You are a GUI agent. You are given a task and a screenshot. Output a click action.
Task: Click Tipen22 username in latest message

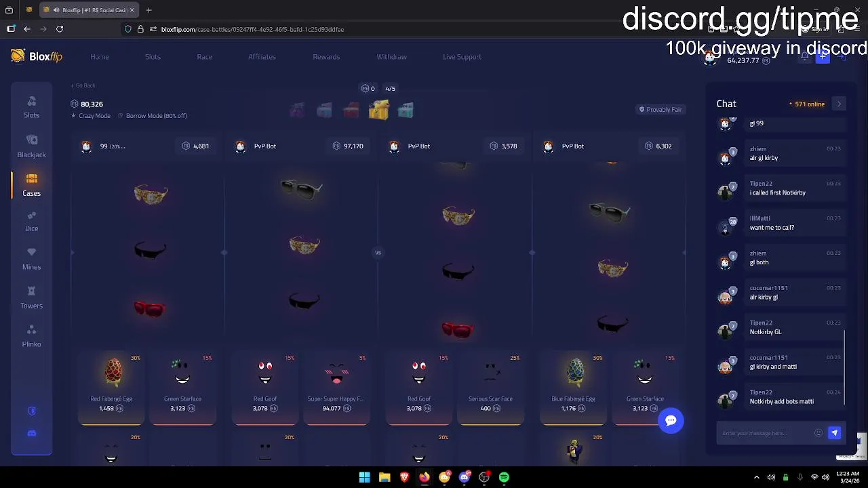click(761, 392)
